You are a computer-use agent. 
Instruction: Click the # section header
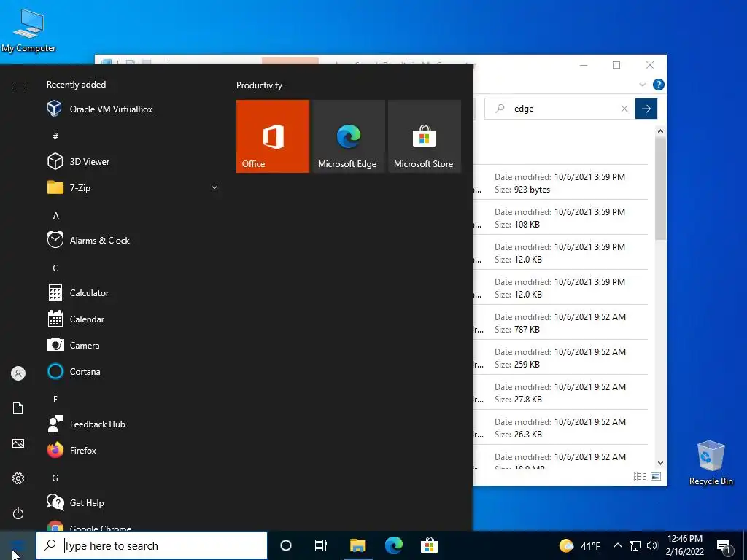(x=55, y=136)
